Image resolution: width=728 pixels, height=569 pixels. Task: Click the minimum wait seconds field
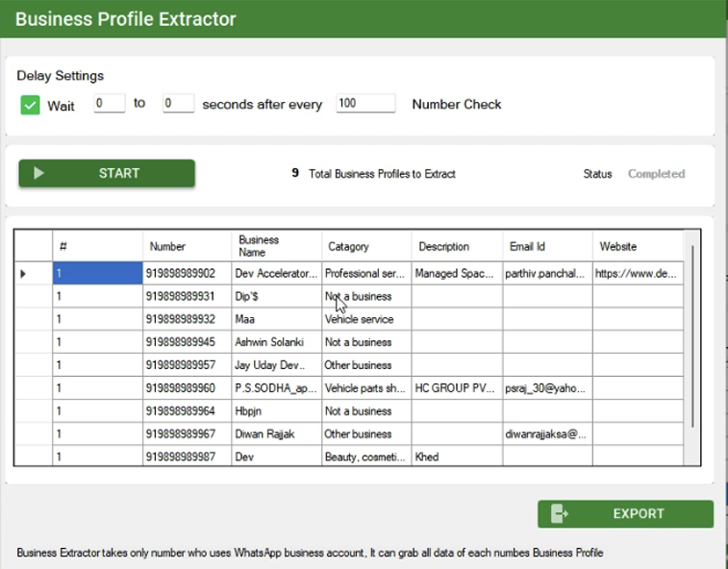110,104
